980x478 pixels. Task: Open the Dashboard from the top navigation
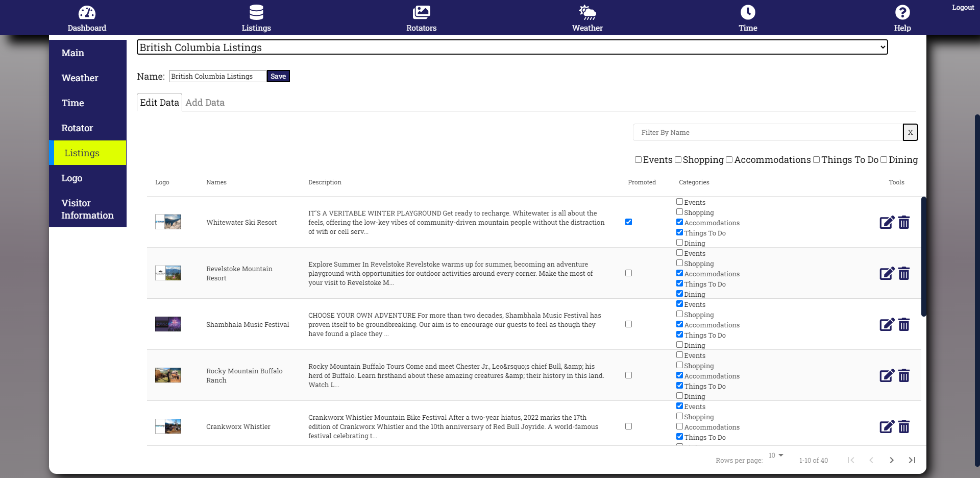tap(86, 17)
